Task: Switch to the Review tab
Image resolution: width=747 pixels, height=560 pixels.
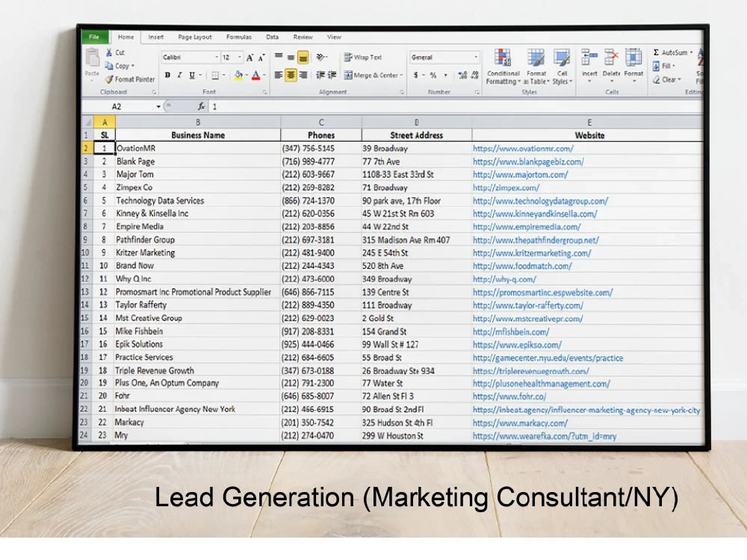Action: pyautogui.click(x=303, y=37)
